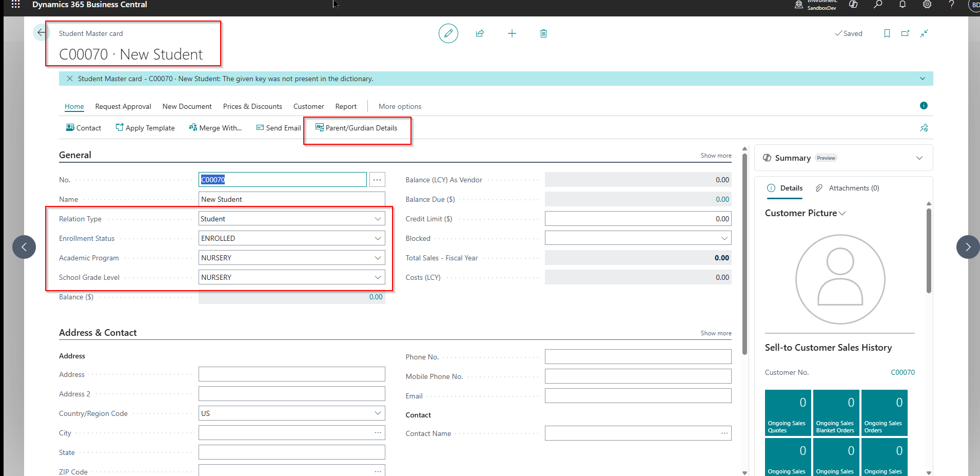Click the Phone No. input field

tap(638, 357)
